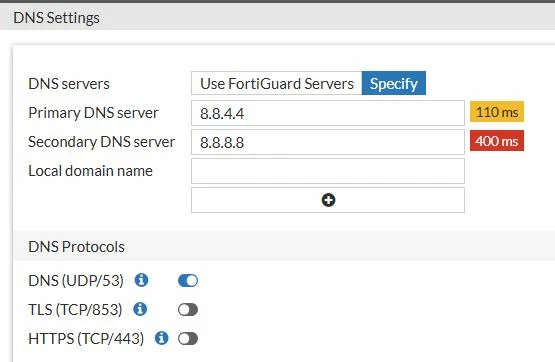Click the Local domain name label
Image resolution: width=555 pixels, height=362 pixels.
coord(91,171)
